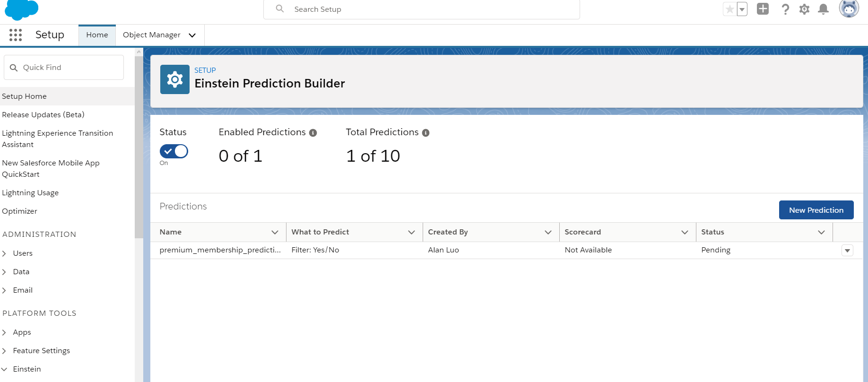Expand the Data tree node
Image resolution: width=868 pixels, height=382 pixels.
4,272
